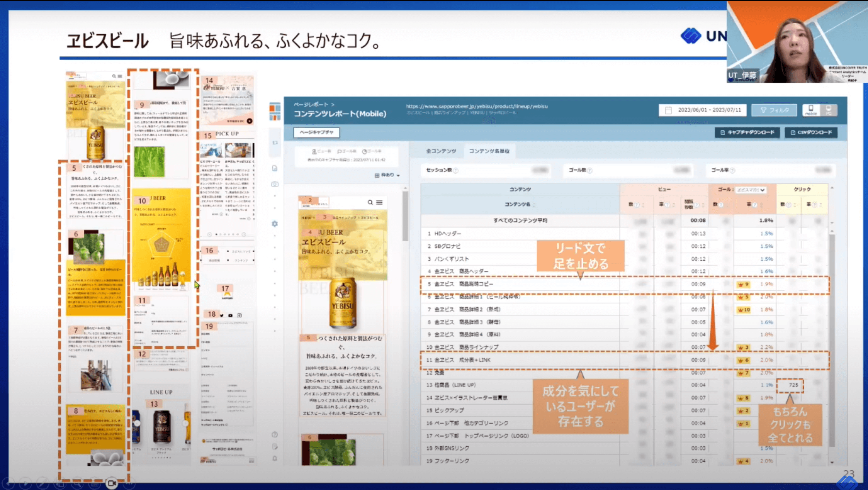This screenshot has width=868, height=490.
Task: Advance to the next slide in slideshow controls
Action: [x=25, y=483]
